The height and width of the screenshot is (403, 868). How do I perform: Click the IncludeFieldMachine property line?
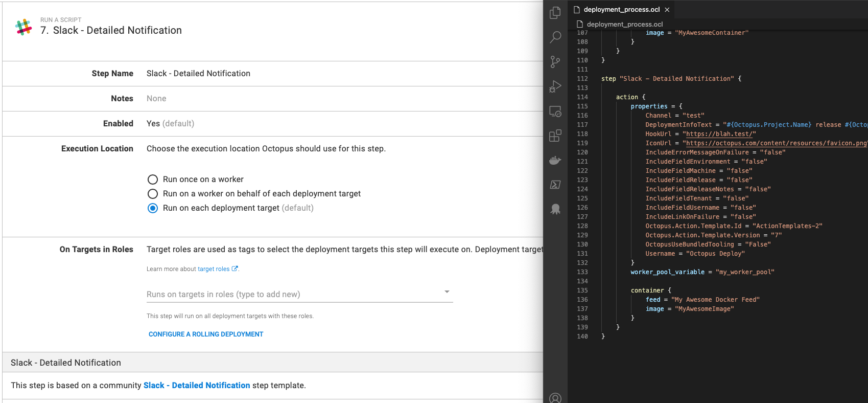(x=699, y=171)
